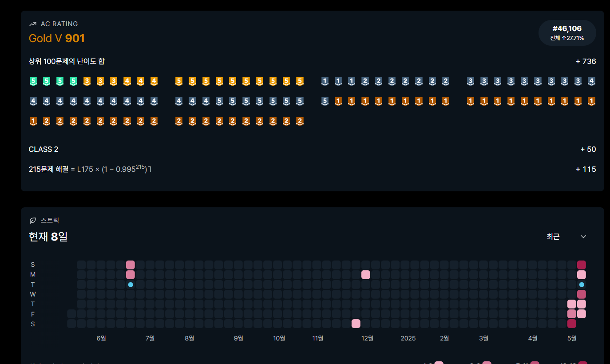Click the 215문제 해결 formula text
This screenshot has width=610, height=364.
(x=90, y=169)
